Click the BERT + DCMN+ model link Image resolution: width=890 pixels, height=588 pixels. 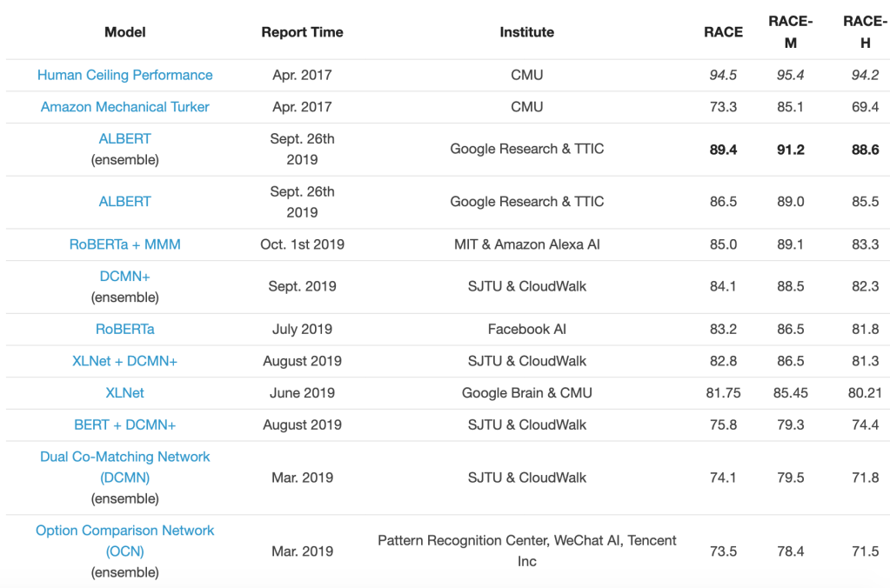click(124, 424)
